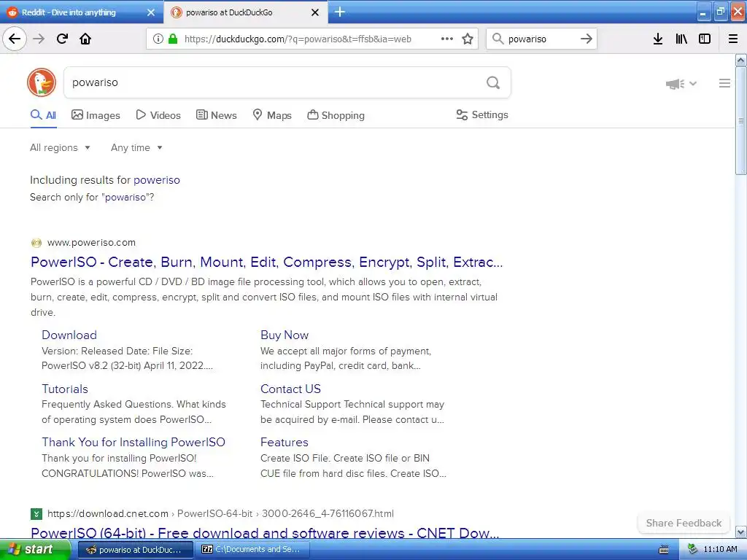This screenshot has width=747, height=560.
Task: Open the Contact US sublink
Action: click(290, 389)
